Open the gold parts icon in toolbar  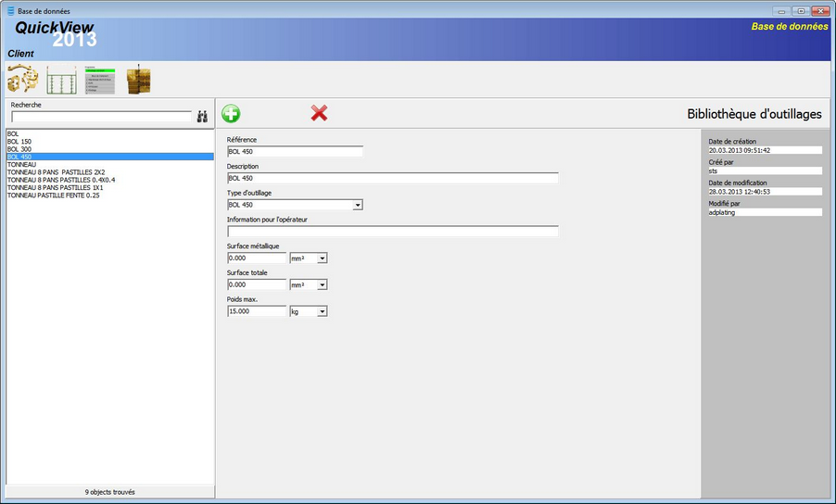coord(22,79)
